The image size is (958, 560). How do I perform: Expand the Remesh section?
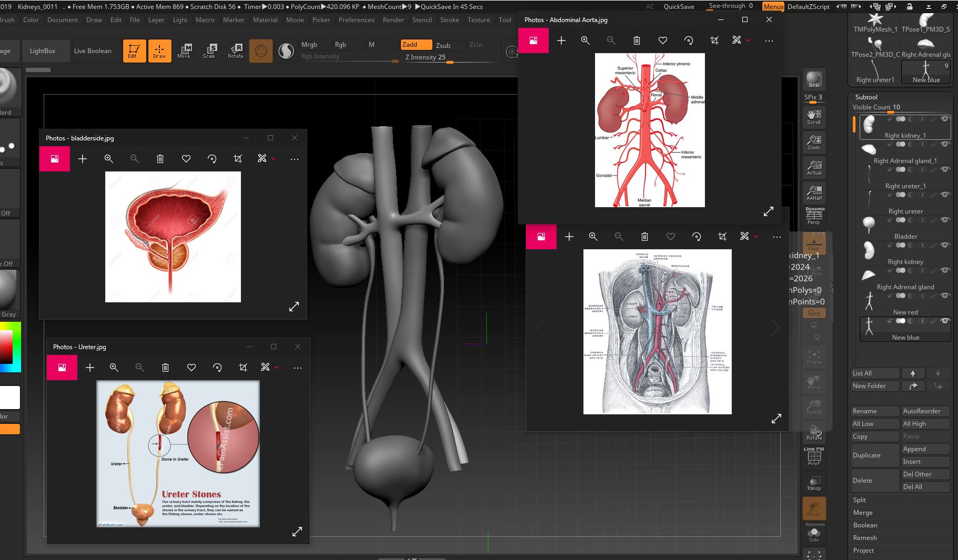[x=865, y=538]
